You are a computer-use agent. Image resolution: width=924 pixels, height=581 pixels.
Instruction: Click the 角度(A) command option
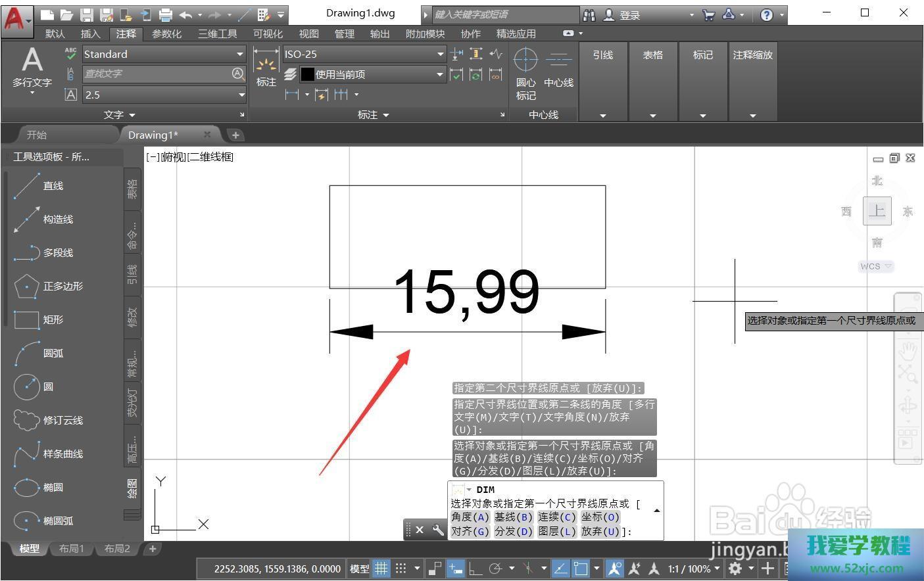point(470,517)
